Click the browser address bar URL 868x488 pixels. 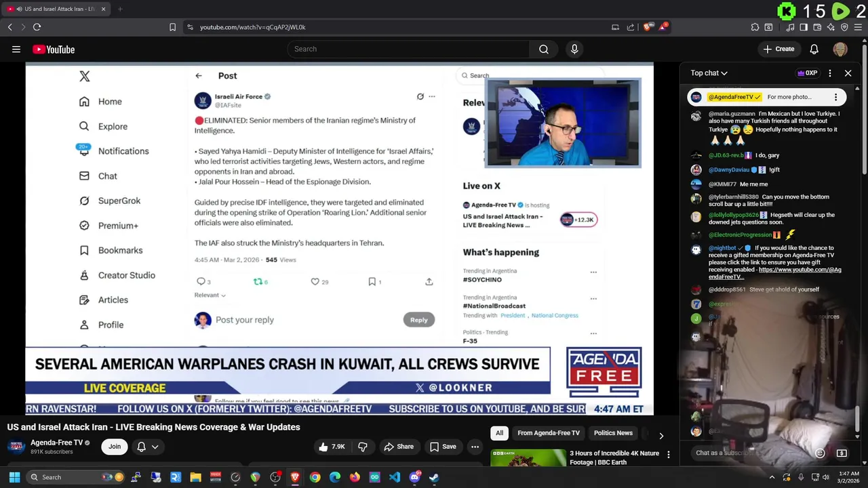pos(252,27)
